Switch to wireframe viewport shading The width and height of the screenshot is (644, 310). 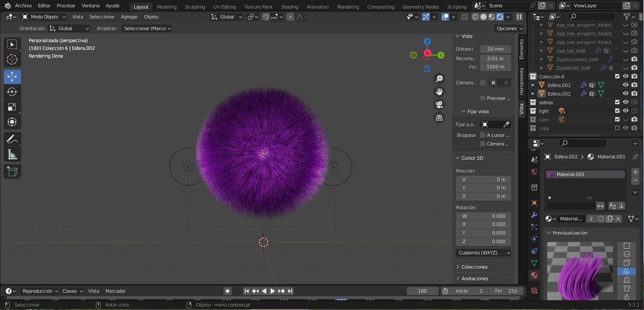[x=475, y=17]
